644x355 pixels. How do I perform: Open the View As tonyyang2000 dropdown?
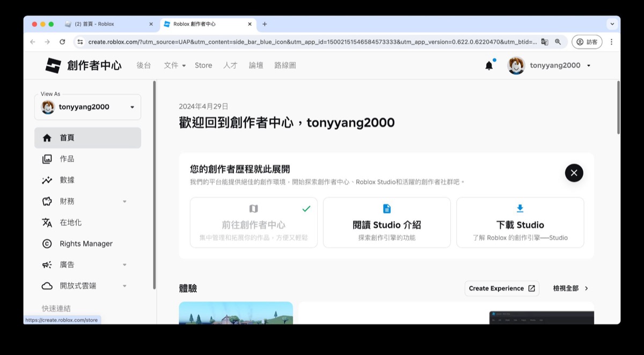click(88, 107)
